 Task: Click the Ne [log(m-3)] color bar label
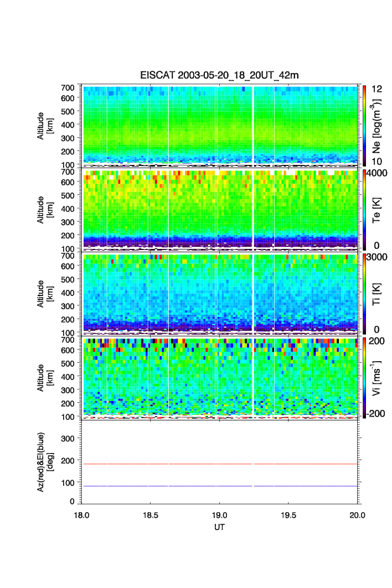click(377, 125)
